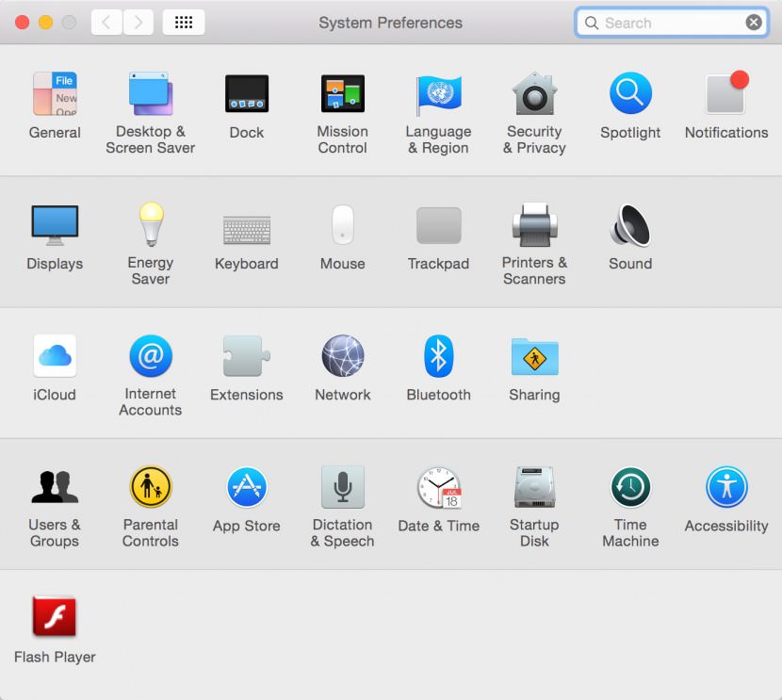Click the back navigation arrow
782x700 pixels.
point(106,22)
